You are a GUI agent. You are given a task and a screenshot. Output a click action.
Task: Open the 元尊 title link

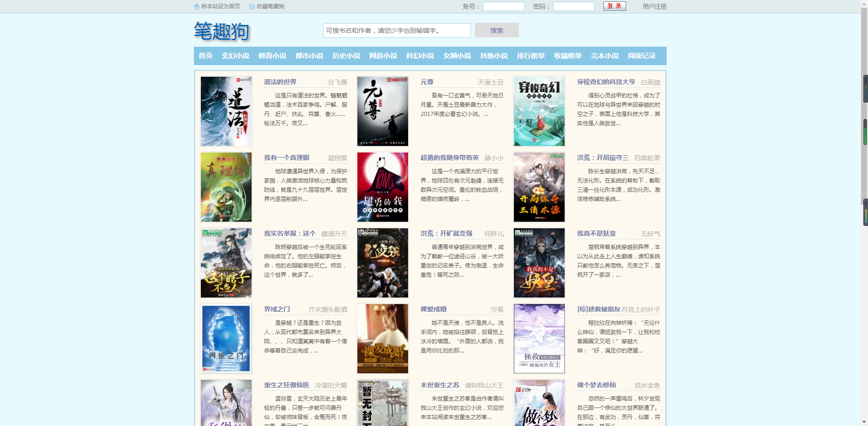[x=427, y=82]
